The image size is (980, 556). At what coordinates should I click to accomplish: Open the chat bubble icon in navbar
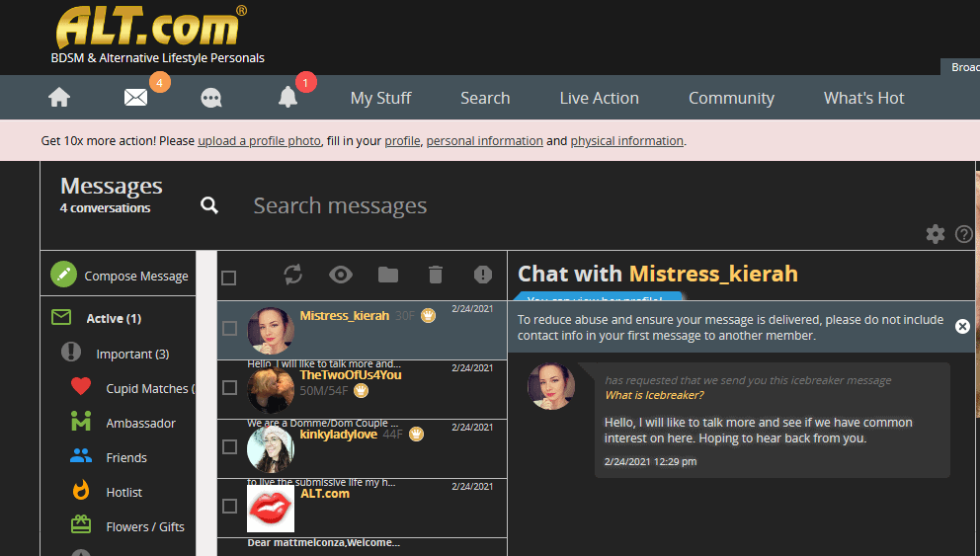tap(211, 98)
